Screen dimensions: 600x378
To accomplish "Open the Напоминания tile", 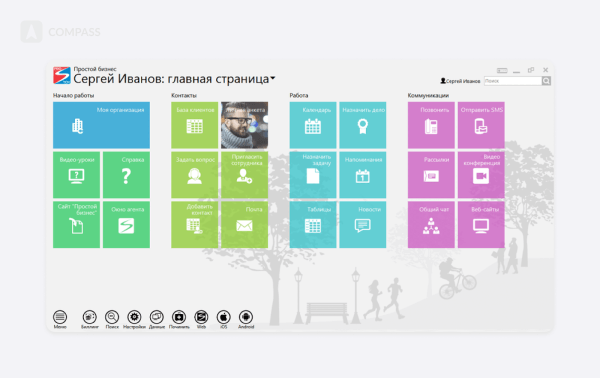I will [363, 175].
